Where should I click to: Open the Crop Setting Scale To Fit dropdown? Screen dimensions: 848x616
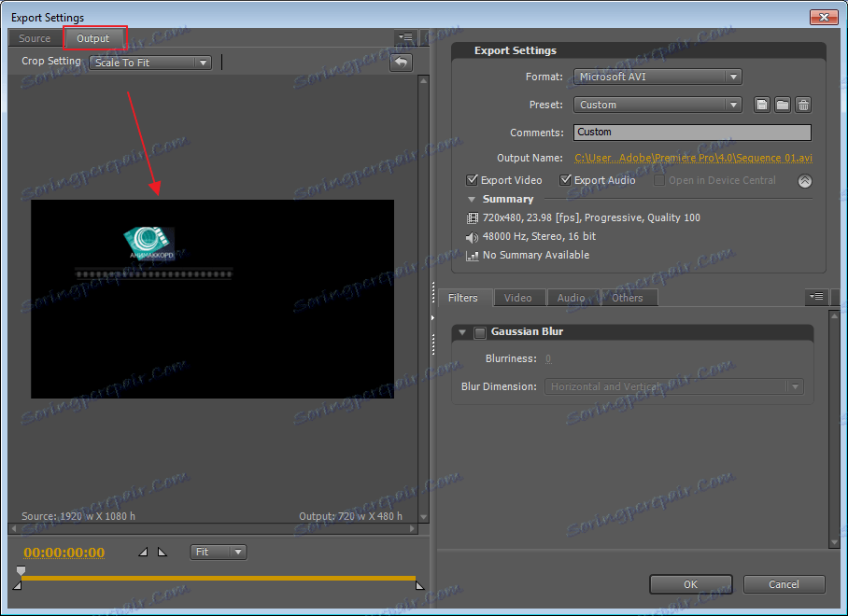point(150,63)
